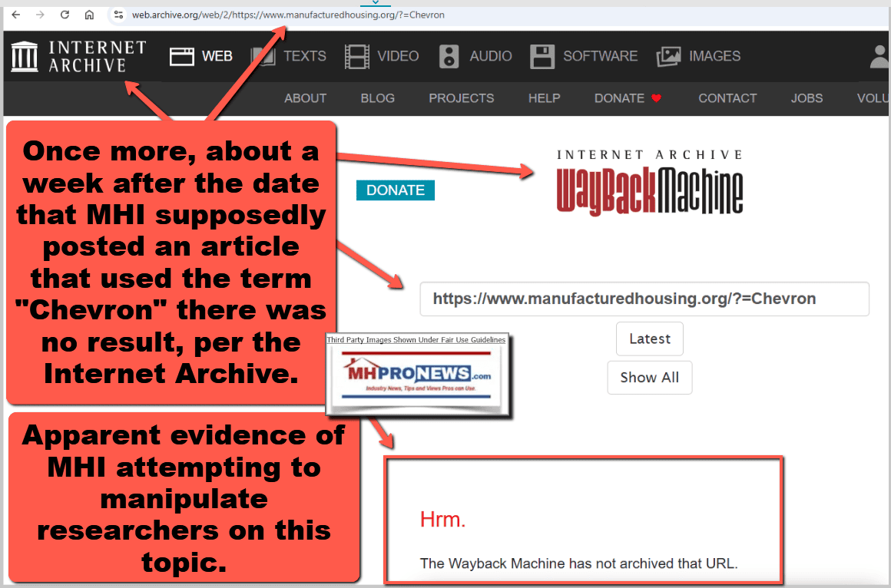
Task: Reload the page with the refresh icon
Action: pos(65,15)
